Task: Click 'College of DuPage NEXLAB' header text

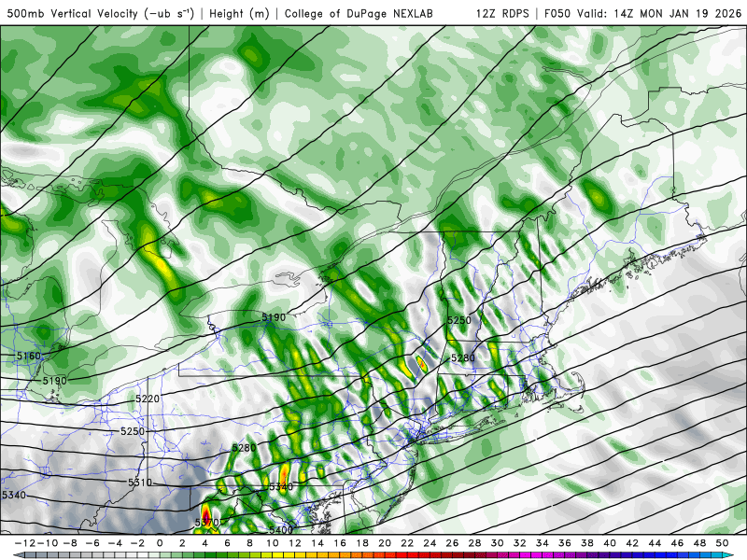Action: (x=359, y=13)
